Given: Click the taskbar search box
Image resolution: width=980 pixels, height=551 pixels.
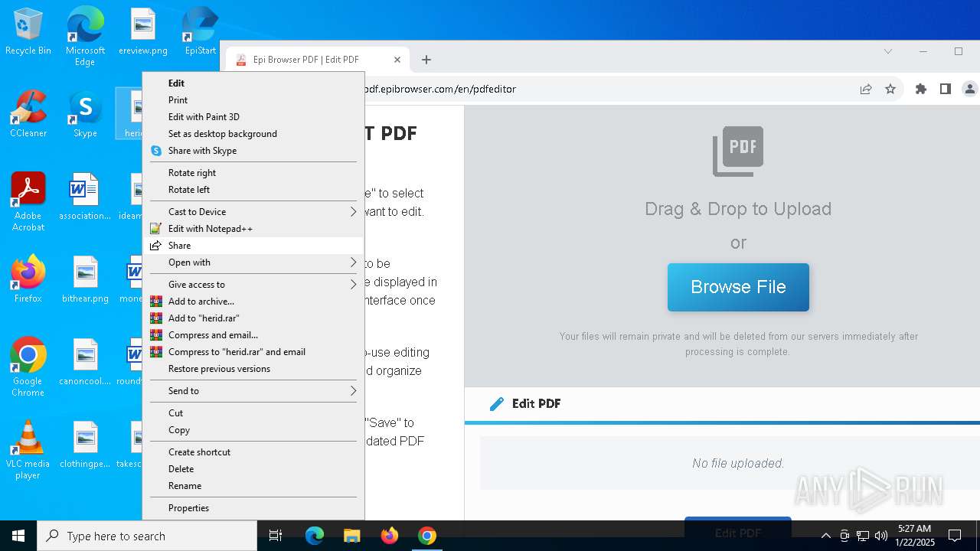Looking at the screenshot, I should tap(147, 536).
